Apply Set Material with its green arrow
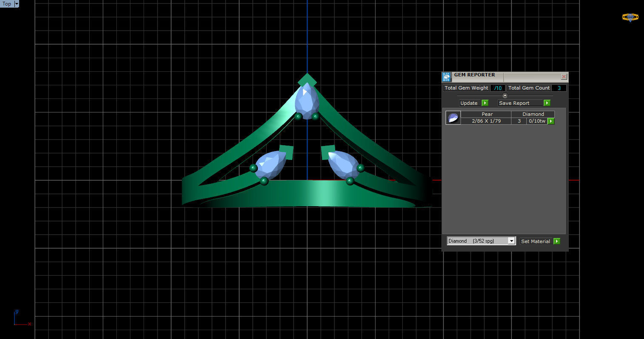 tap(557, 241)
